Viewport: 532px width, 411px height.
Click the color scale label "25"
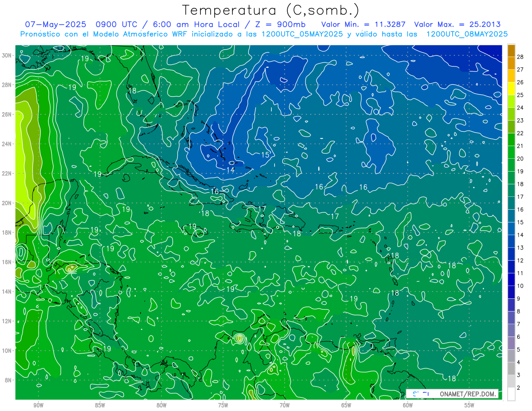[520, 95]
